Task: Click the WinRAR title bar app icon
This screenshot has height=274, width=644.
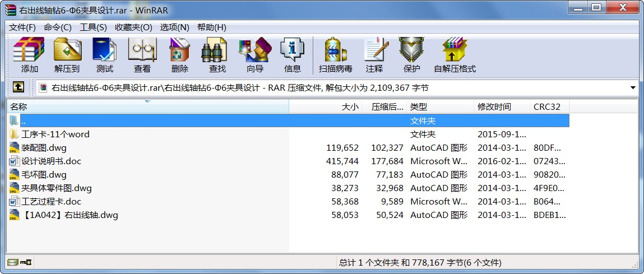Action: (10, 10)
